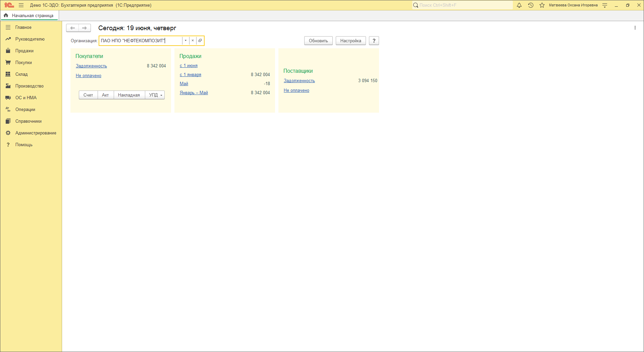Click the 1C main menu hamburger icon

tap(21, 5)
